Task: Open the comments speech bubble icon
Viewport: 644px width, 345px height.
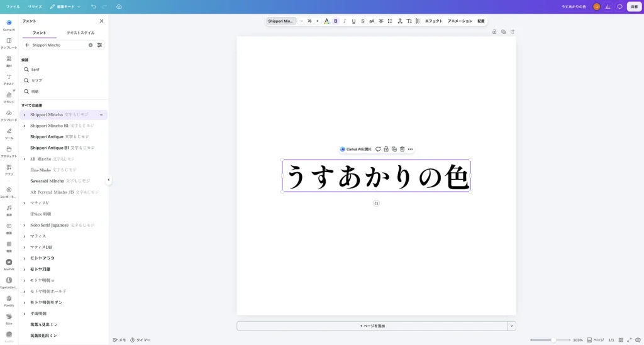Action: [x=619, y=6]
